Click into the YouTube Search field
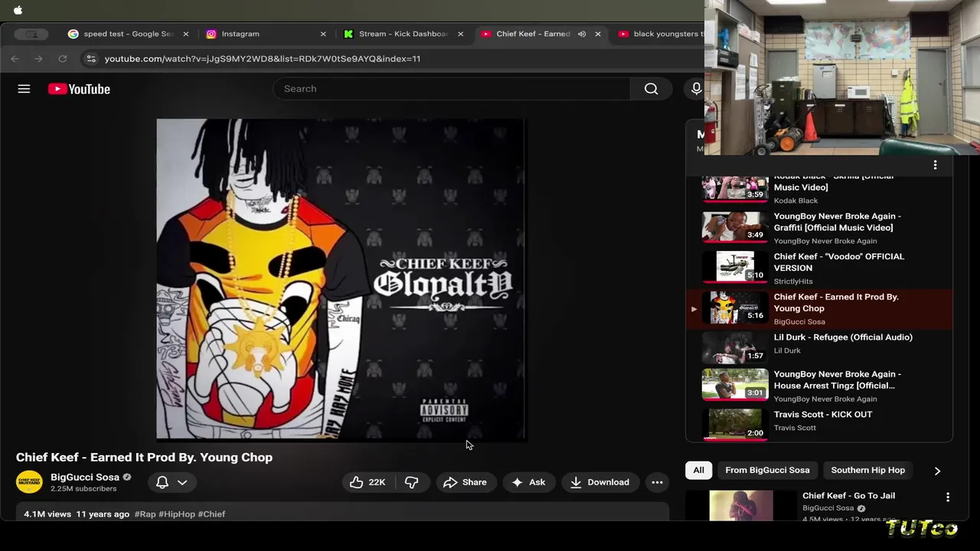The height and width of the screenshot is (551, 980). pos(452,89)
